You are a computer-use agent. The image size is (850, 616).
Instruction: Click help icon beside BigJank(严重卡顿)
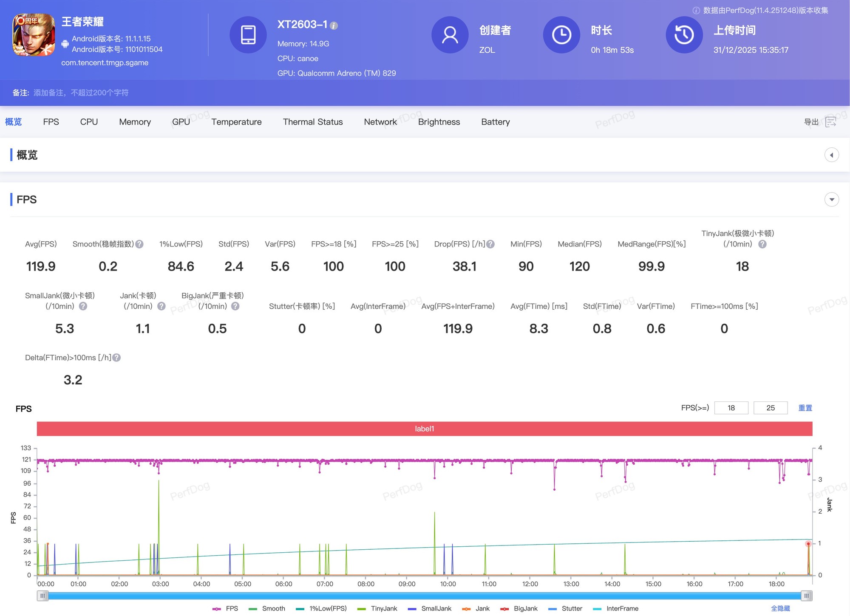point(235,306)
